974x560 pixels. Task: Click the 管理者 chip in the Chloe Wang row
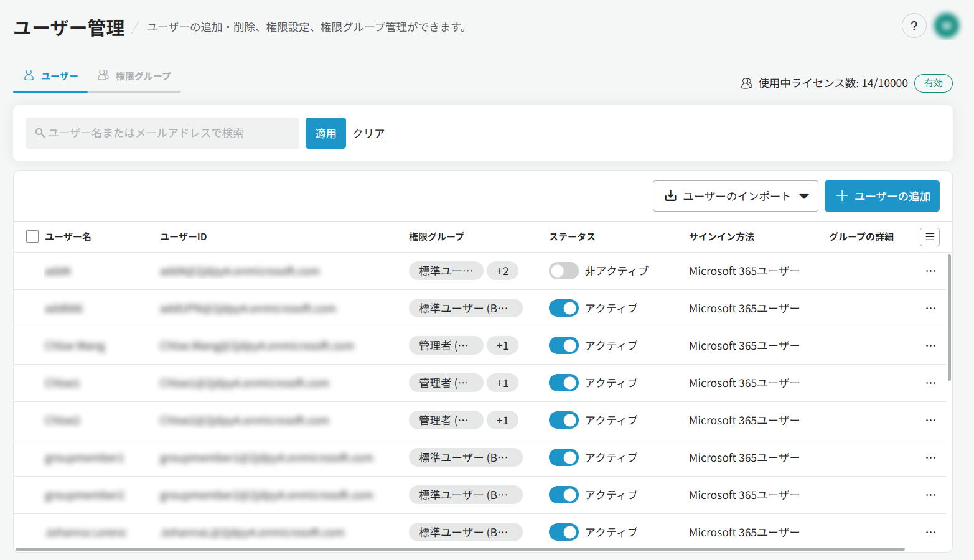(x=446, y=345)
